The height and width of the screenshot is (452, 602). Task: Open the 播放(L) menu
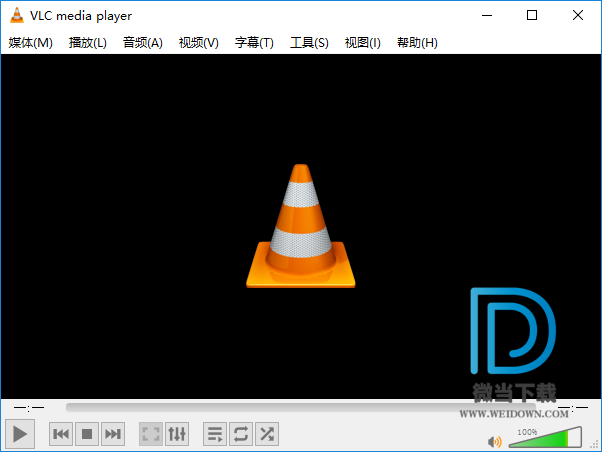pos(88,43)
